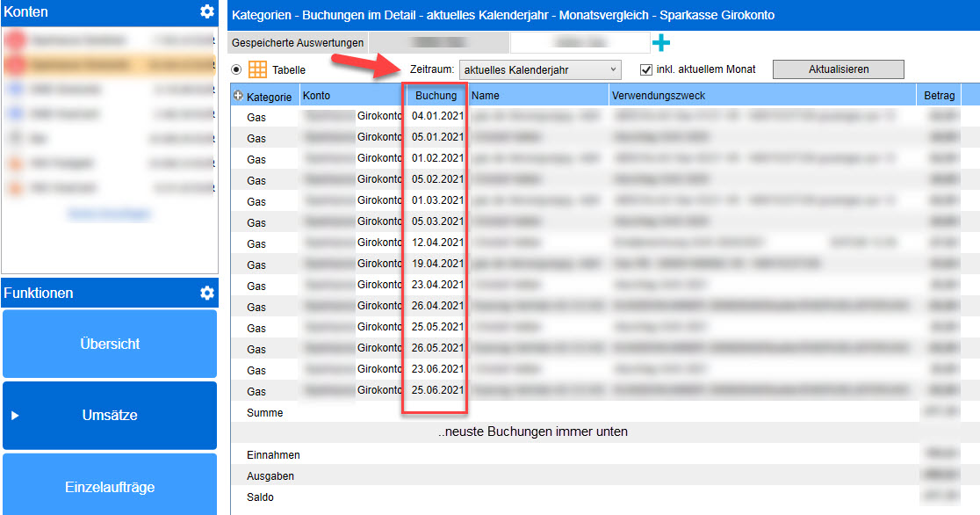Open the Einzelaufträge function

pos(110,486)
